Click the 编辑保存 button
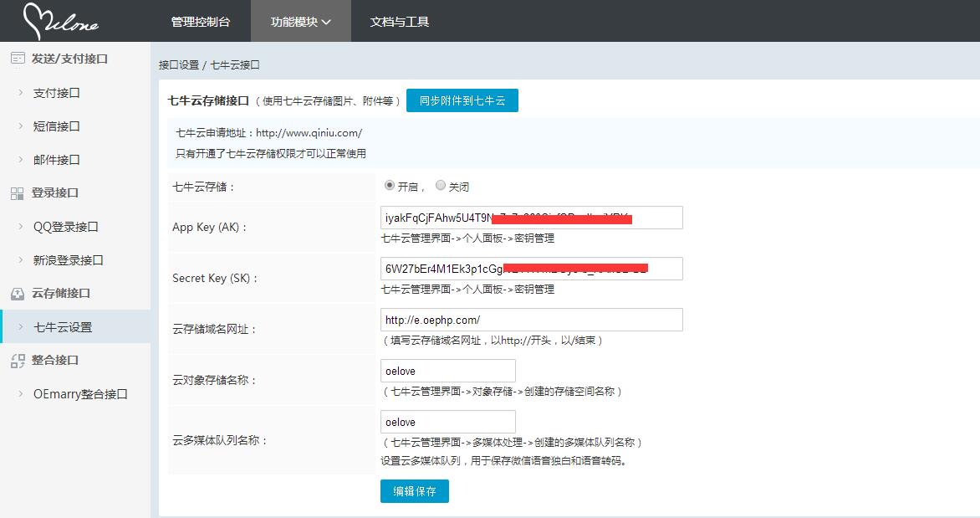980x518 pixels. tap(415, 491)
